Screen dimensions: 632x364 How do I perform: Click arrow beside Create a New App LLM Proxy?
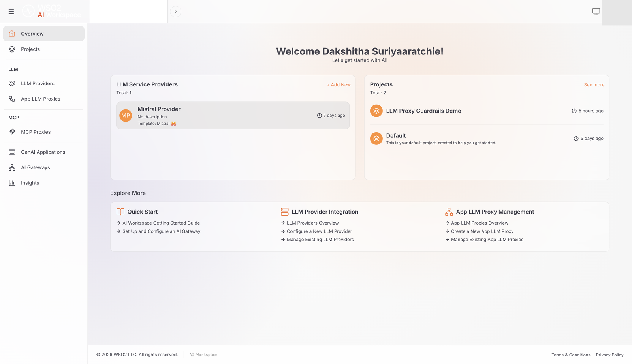point(447,231)
